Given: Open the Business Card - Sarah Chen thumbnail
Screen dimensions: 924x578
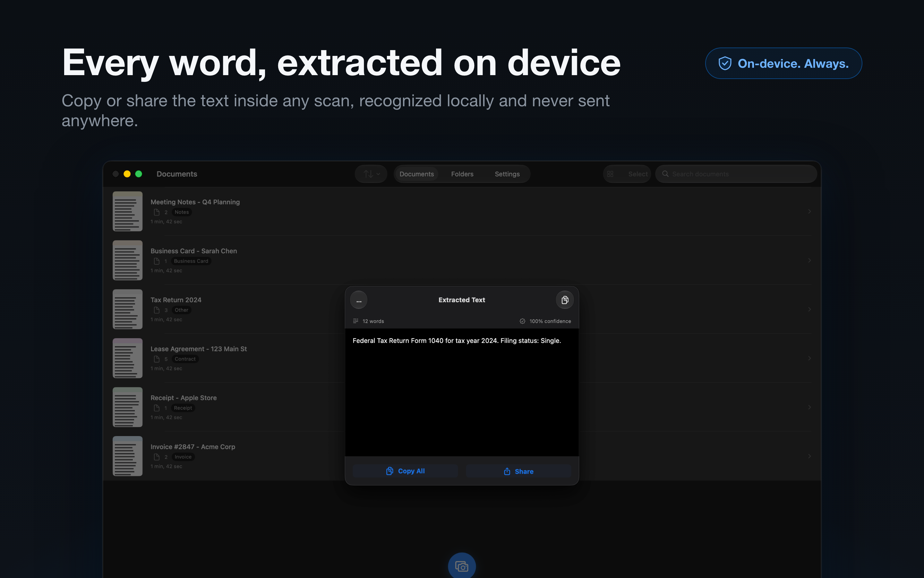Looking at the screenshot, I should [127, 260].
